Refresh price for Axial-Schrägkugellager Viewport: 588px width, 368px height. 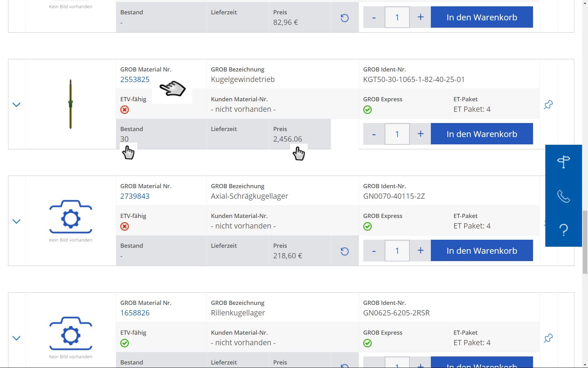click(345, 251)
